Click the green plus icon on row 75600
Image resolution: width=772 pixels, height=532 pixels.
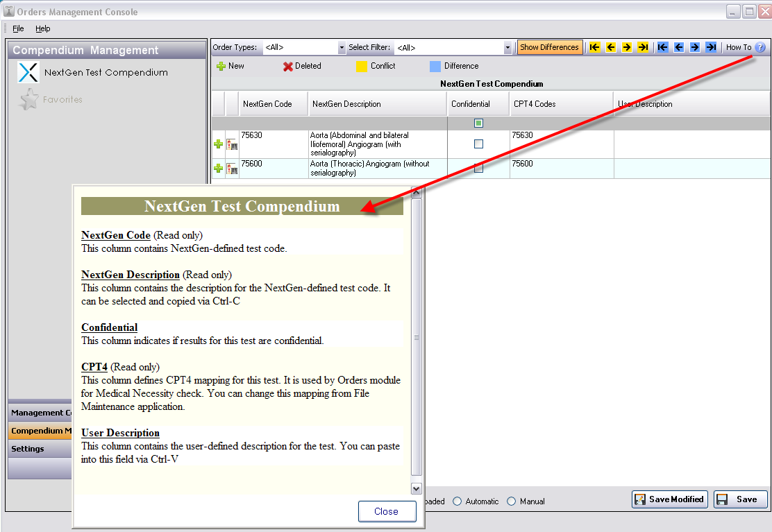point(219,169)
